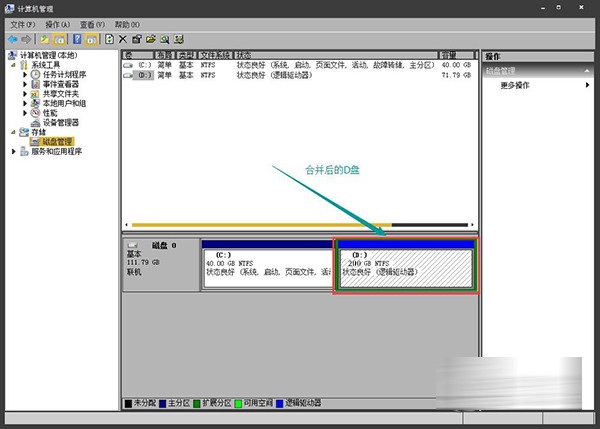The image size is (600, 429).
Task: Click the 磁盘 0 disk label box
Action: [161, 265]
